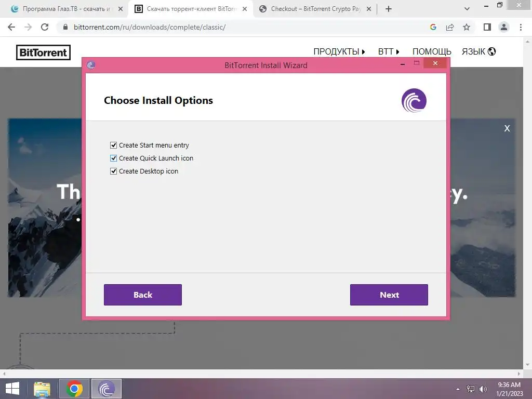Open ПОМОЩЬ link in site header
This screenshot has height=399, width=532.
[432, 51]
